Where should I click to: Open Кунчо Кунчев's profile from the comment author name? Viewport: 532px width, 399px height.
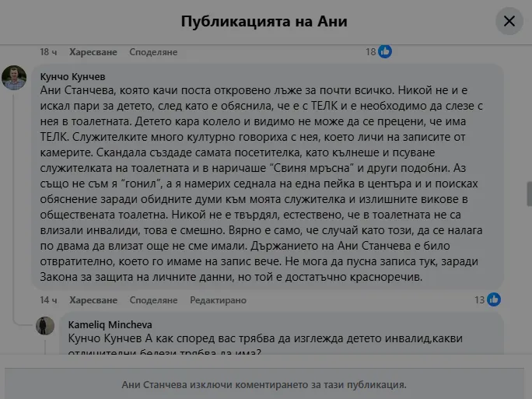coord(72,76)
